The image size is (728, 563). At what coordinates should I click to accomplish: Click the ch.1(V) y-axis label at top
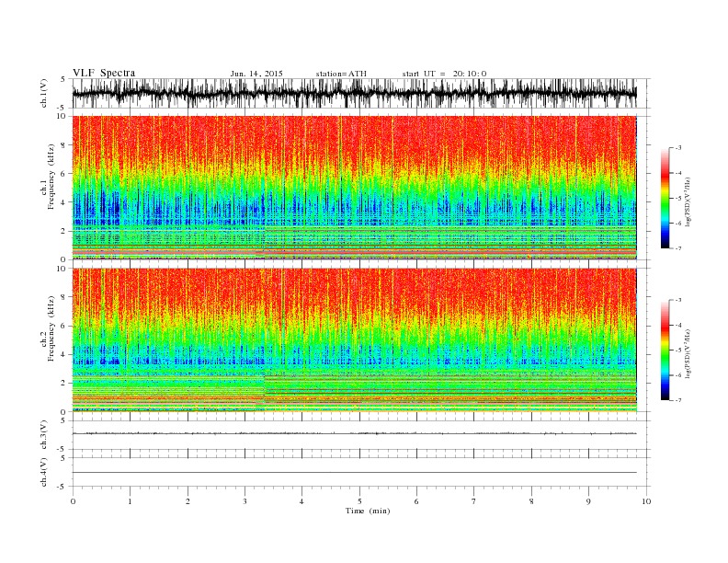44,93
